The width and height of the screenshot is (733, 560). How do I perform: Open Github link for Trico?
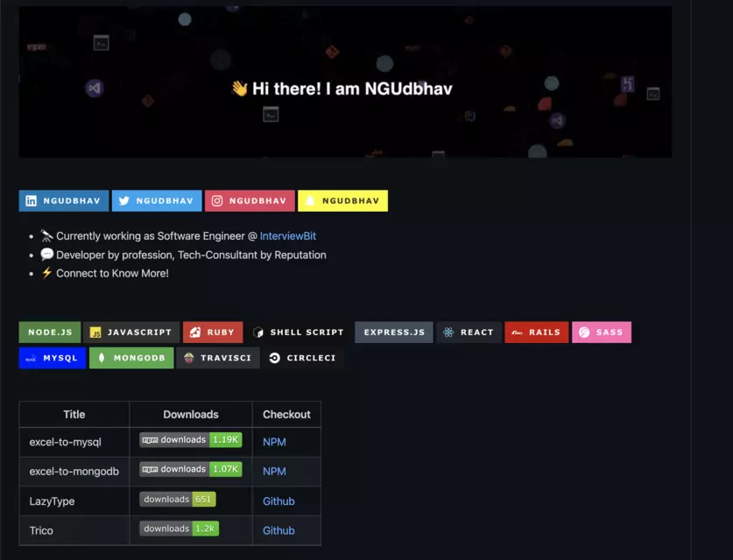coord(278,530)
